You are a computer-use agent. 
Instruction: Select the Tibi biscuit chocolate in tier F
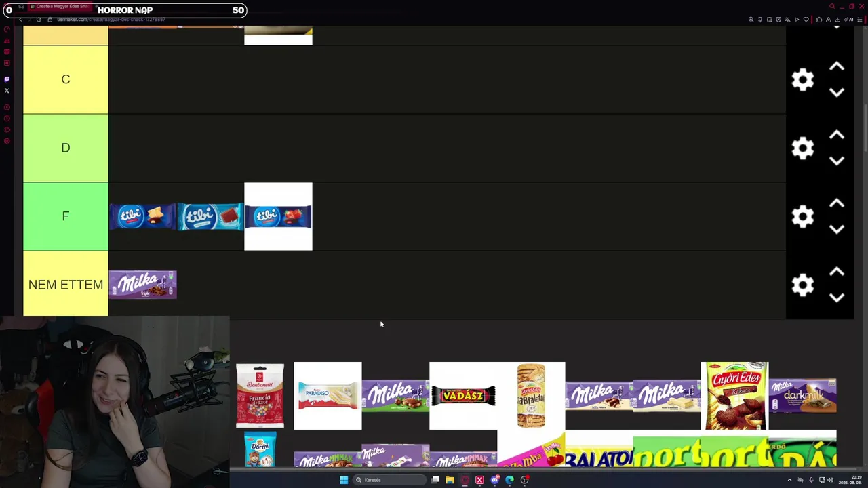tap(142, 217)
